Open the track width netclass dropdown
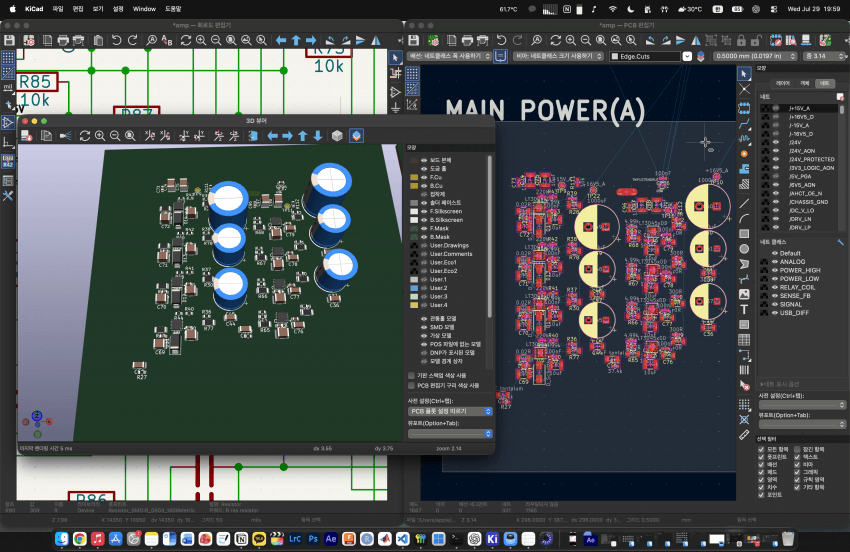Image resolution: width=850 pixels, height=552 pixels. 450,56
